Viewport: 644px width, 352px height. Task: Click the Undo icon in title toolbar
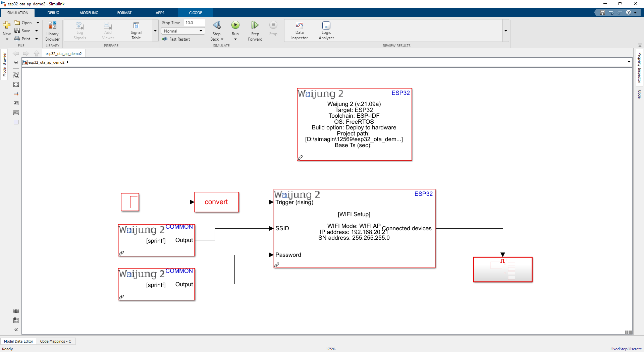coord(611,12)
